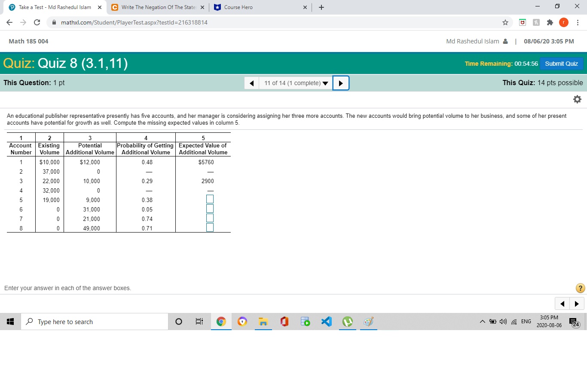The height and width of the screenshot is (392, 587).
Task: Click the browser forward arrow
Action: click(23, 22)
